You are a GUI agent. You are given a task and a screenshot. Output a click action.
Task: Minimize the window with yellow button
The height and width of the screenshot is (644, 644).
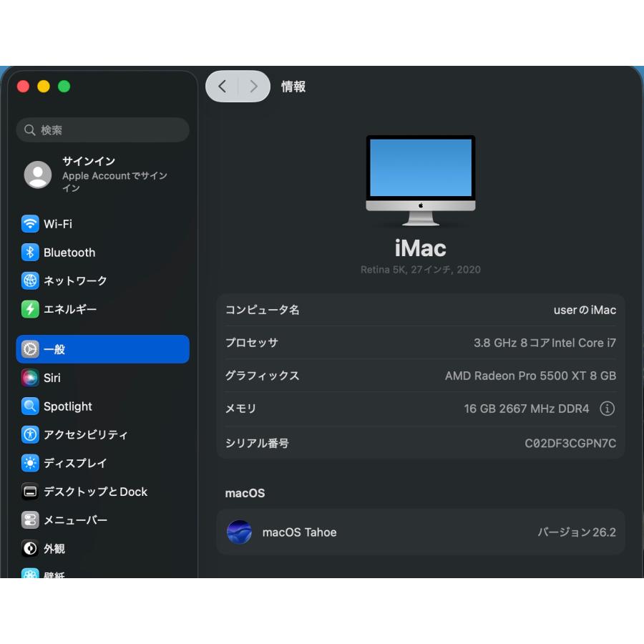44,87
